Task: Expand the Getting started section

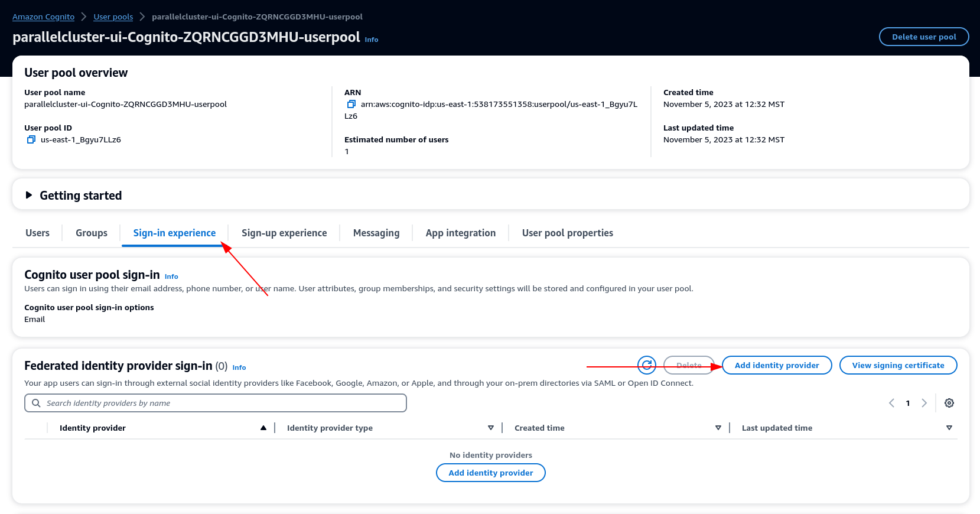Action: pyautogui.click(x=29, y=195)
